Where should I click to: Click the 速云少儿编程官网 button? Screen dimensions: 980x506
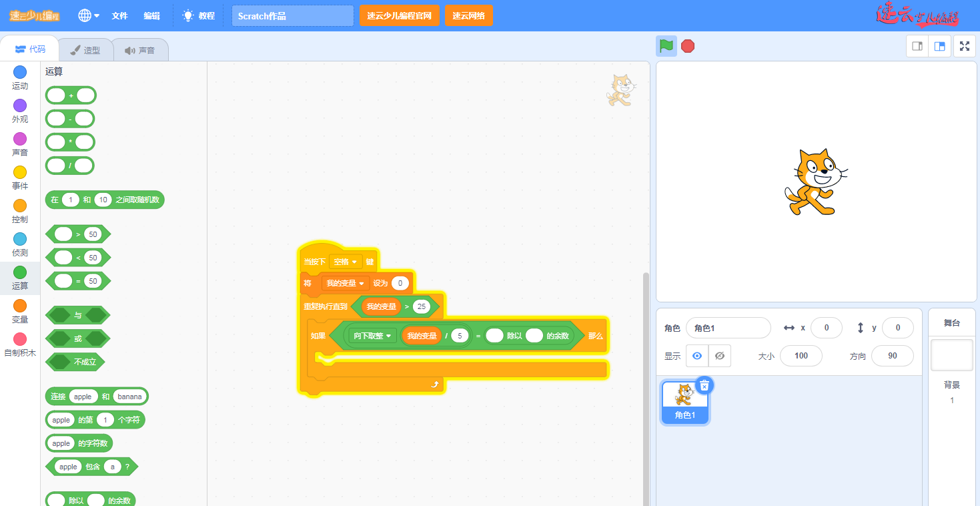coord(399,15)
